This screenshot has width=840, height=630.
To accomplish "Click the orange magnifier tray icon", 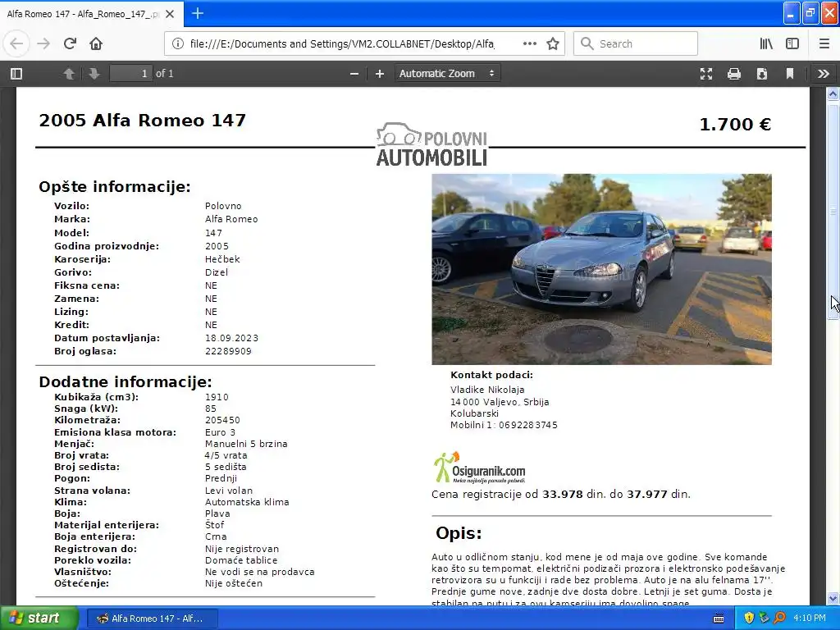I will click(779, 619).
